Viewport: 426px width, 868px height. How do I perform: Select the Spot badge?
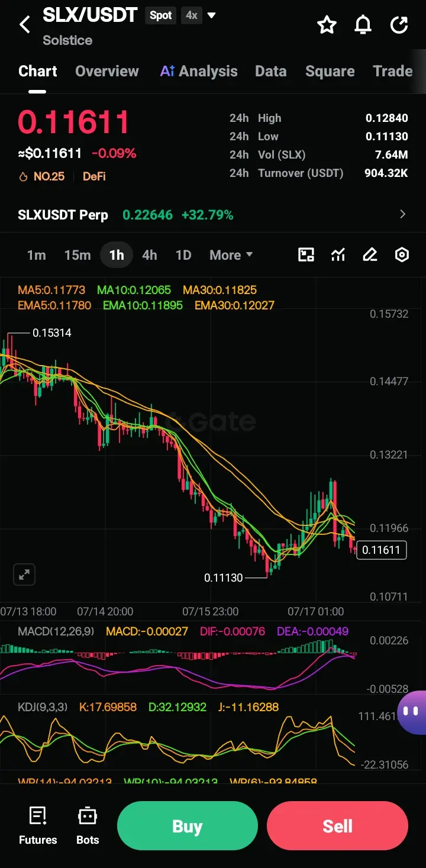160,15
